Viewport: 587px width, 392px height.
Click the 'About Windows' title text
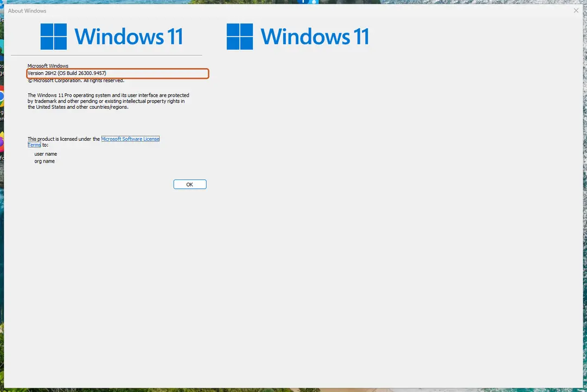coord(27,11)
